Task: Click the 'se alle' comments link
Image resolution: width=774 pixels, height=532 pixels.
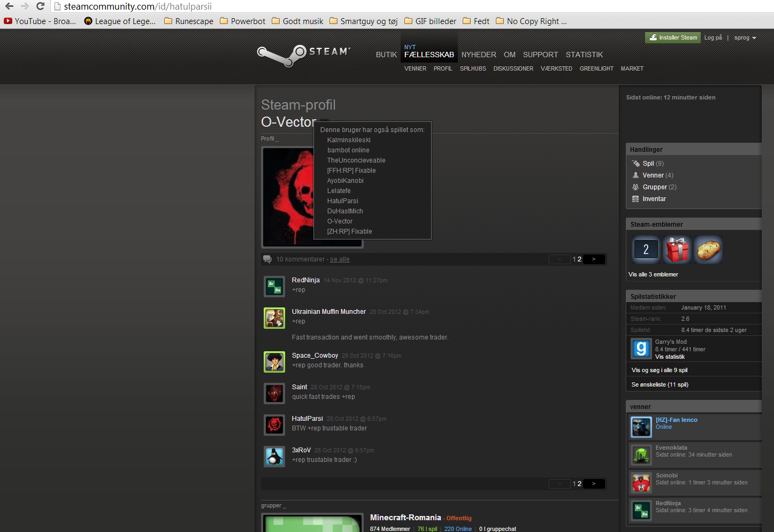Action: (x=340, y=259)
